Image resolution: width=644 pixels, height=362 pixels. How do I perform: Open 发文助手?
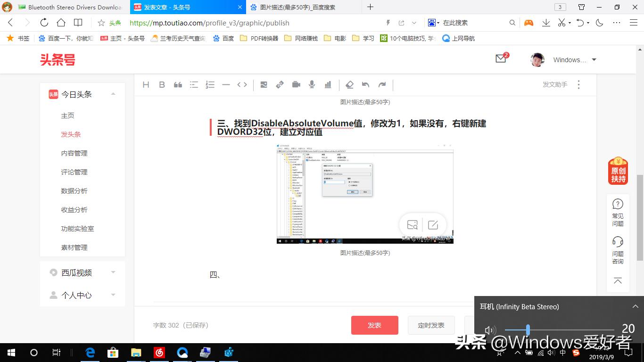[554, 84]
